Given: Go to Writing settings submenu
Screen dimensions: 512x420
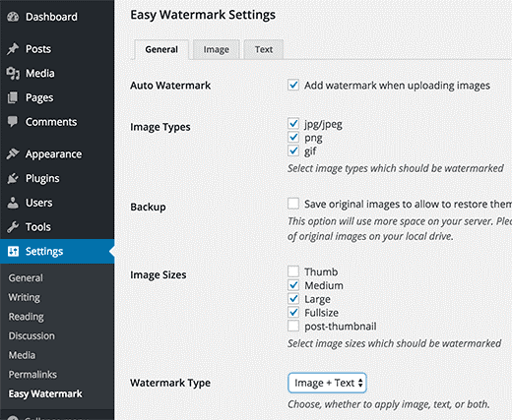Looking at the screenshot, I should [25, 297].
